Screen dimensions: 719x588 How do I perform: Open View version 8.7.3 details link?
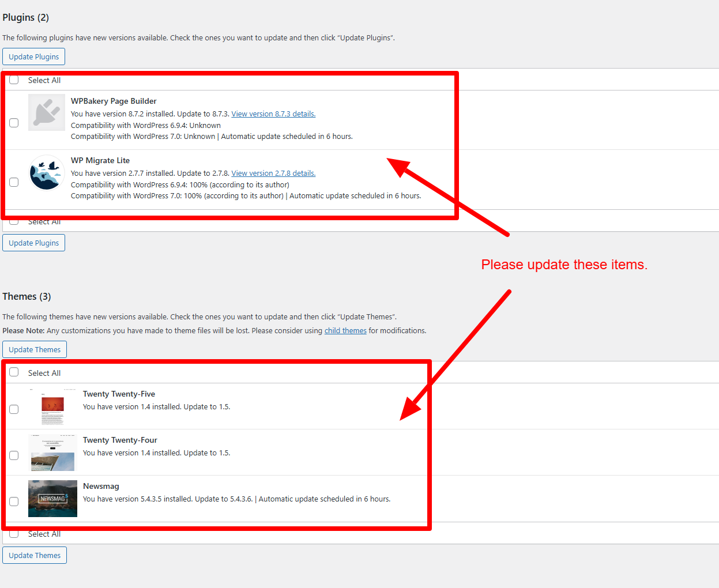[273, 114]
